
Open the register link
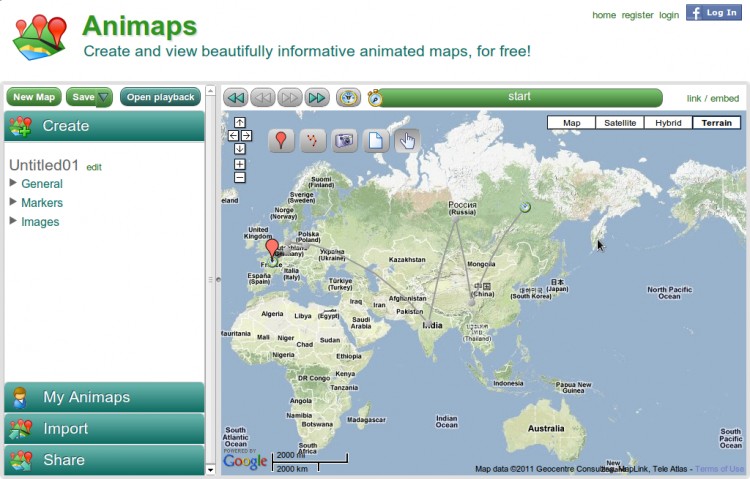pyautogui.click(x=638, y=15)
